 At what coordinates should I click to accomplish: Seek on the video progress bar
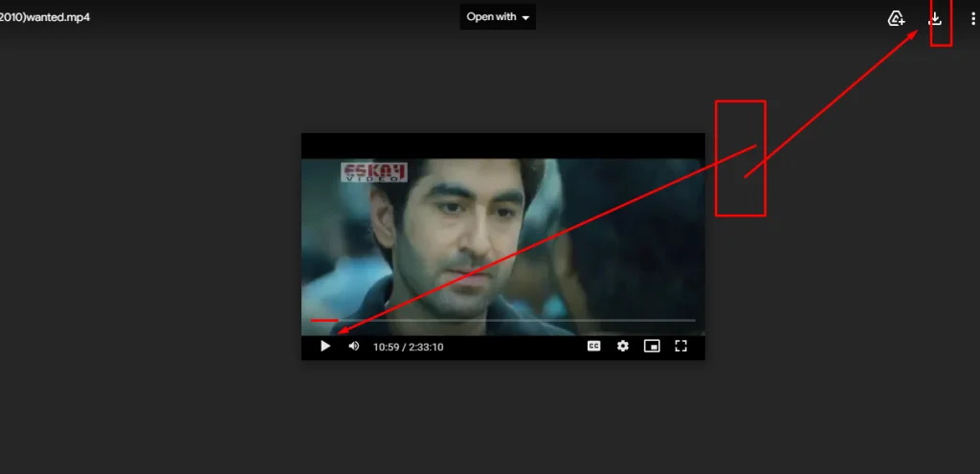(503, 320)
